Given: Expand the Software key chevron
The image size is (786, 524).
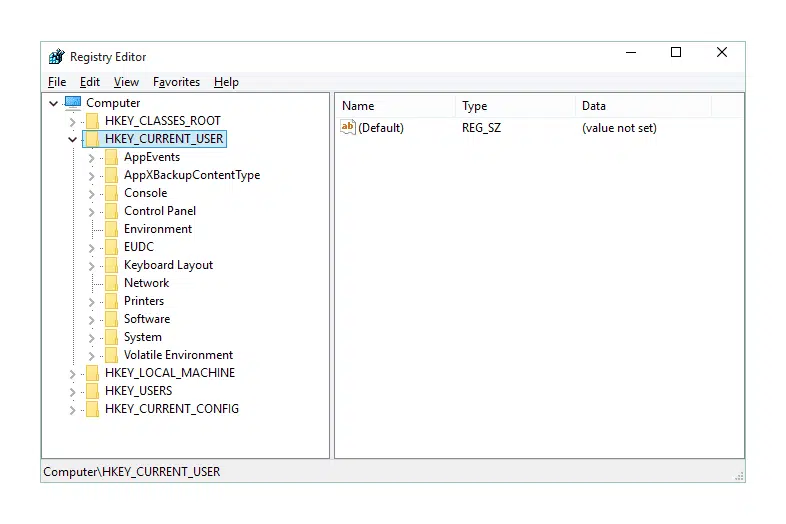Looking at the screenshot, I should pos(91,320).
